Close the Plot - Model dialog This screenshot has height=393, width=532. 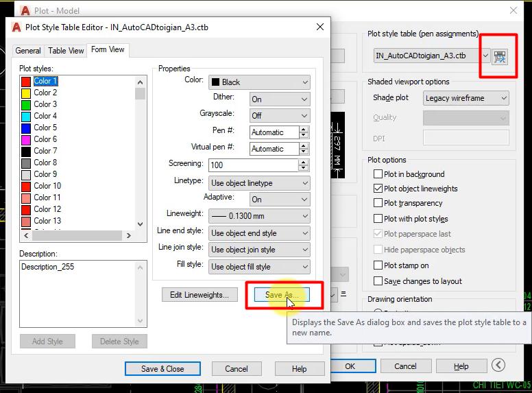coord(513,10)
